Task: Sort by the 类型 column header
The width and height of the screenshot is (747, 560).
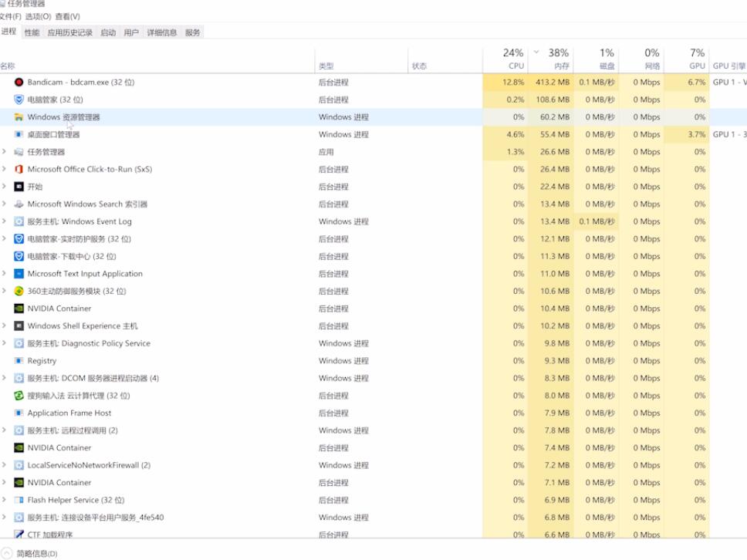Action: click(362, 60)
